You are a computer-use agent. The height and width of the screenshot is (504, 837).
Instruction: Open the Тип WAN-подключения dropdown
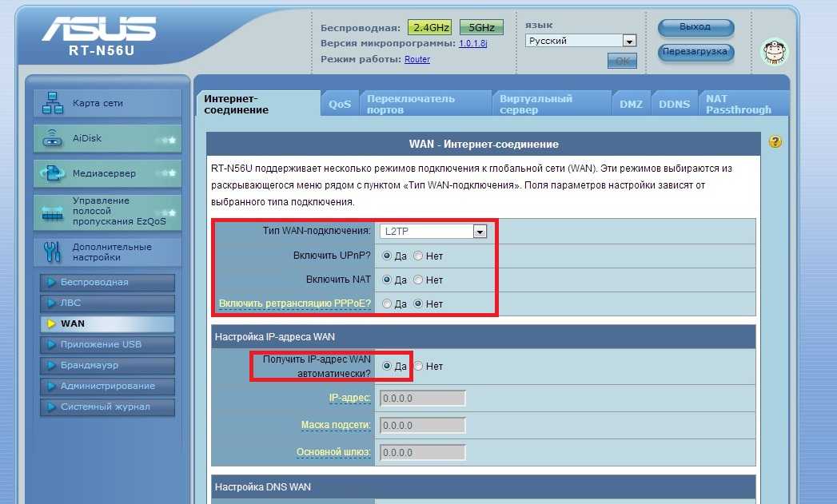click(480, 232)
